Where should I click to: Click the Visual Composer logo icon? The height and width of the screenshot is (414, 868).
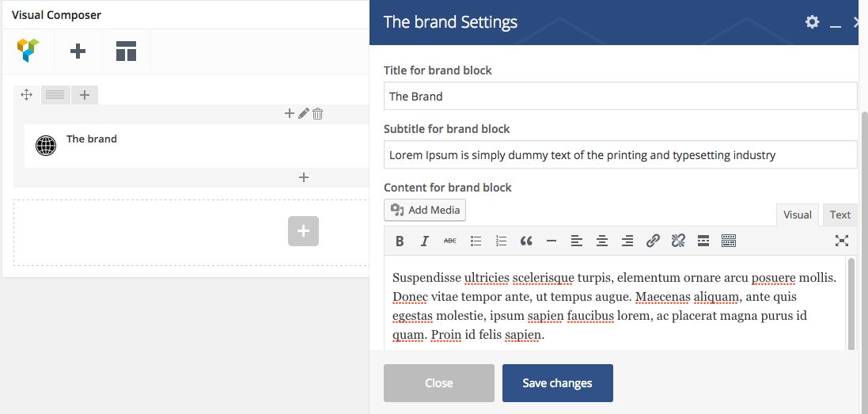[28, 51]
